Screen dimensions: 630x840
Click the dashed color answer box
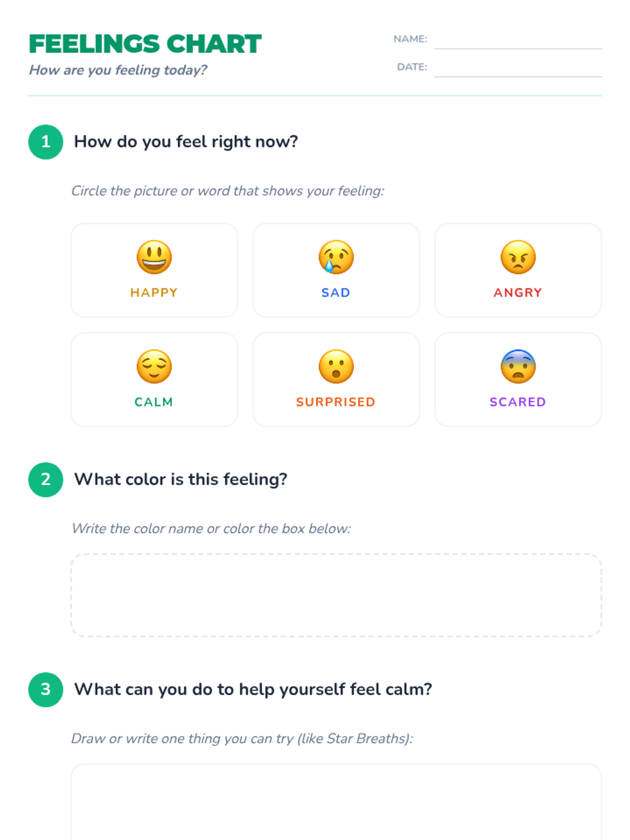(x=336, y=595)
